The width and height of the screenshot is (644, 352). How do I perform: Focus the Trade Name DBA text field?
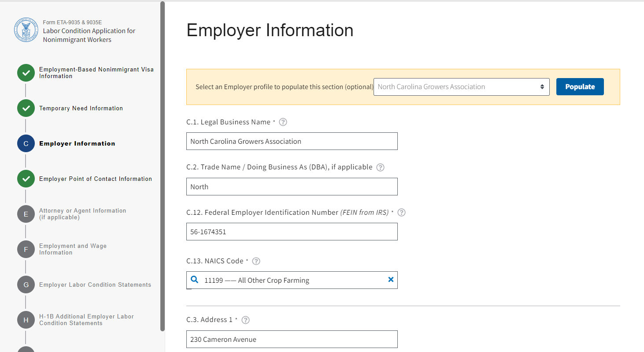click(292, 187)
